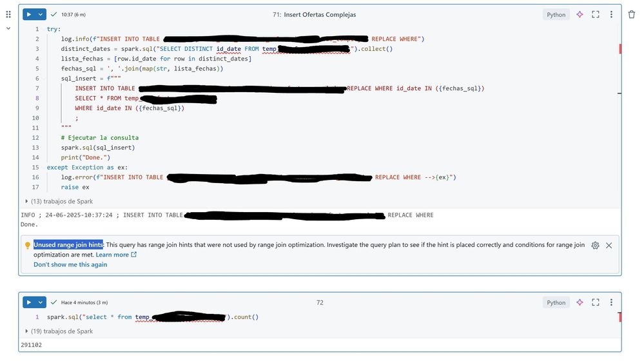Expand cell 71 to fullscreen focus mode
This screenshot has width=644, height=361.
[596, 14]
